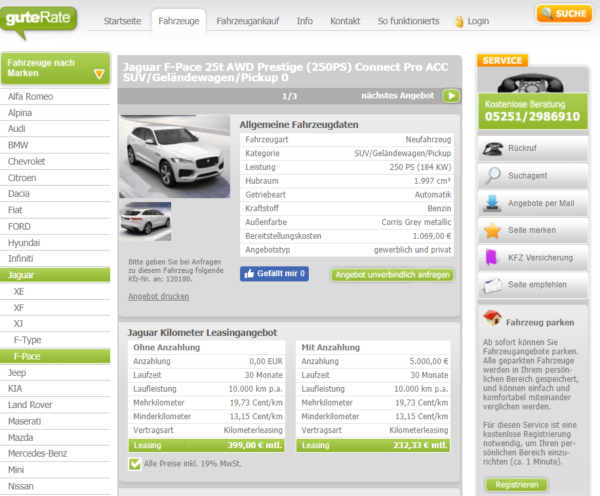Click the 399,00 € mtl. leasing price
This screenshot has height=496, width=600.
[254, 445]
